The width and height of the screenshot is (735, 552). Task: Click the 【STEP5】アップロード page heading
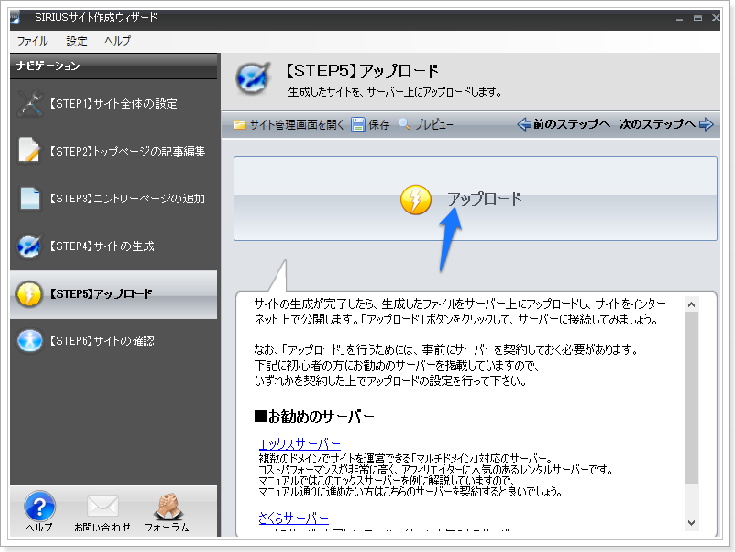(x=362, y=71)
